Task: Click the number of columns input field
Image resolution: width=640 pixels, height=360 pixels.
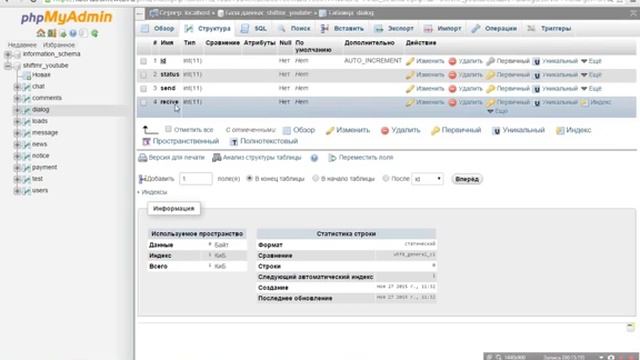Action: [196, 179]
